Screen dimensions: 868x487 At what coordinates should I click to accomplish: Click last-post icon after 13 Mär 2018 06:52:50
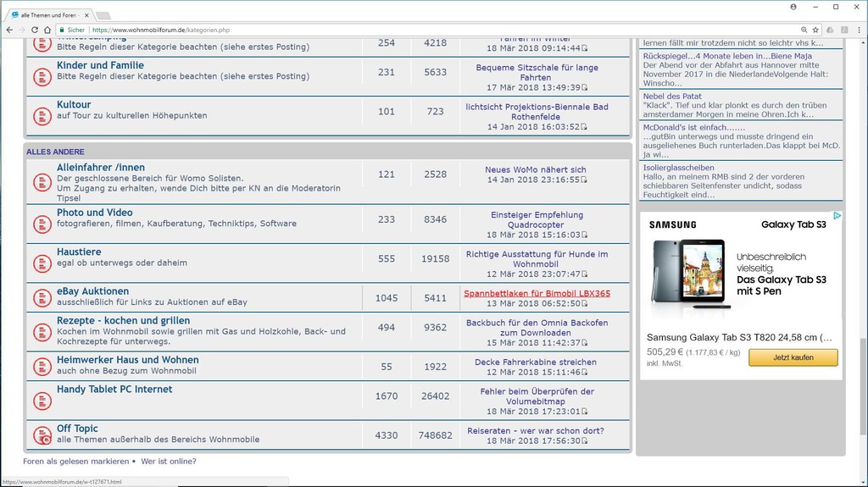click(x=585, y=303)
